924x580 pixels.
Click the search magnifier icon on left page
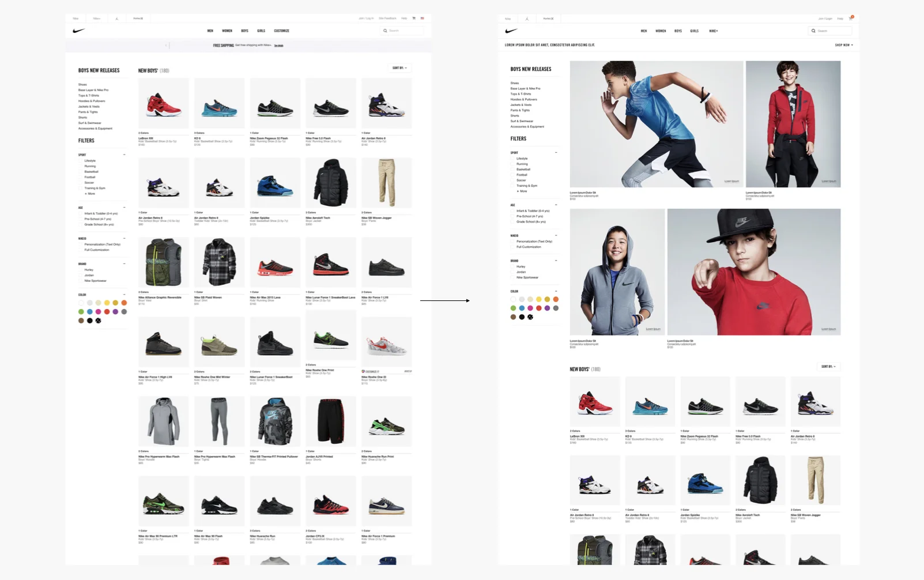[x=385, y=31]
